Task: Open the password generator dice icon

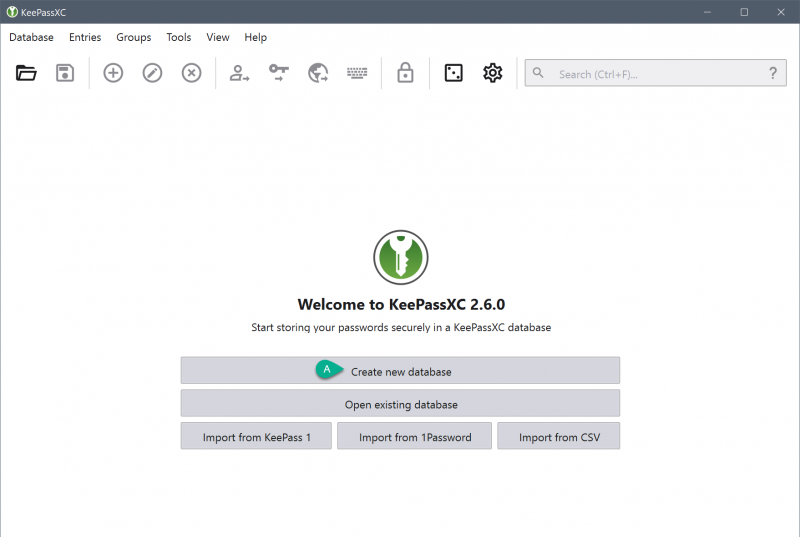Action: 454,73
